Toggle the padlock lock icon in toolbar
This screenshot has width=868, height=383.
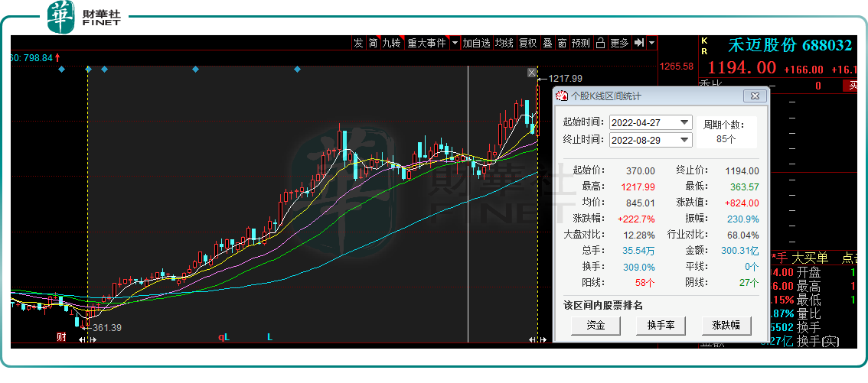tap(600, 43)
